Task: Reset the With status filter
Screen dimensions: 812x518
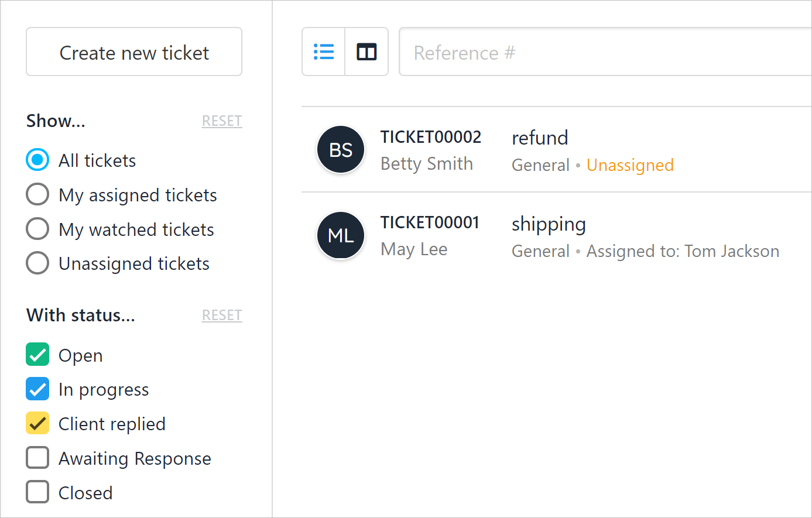Action: click(x=222, y=315)
